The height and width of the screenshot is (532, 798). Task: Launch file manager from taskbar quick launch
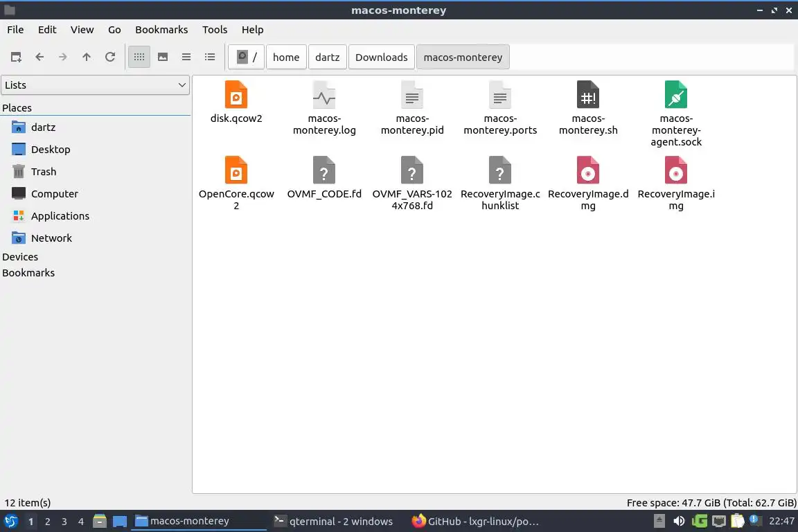pyautogui.click(x=100, y=522)
